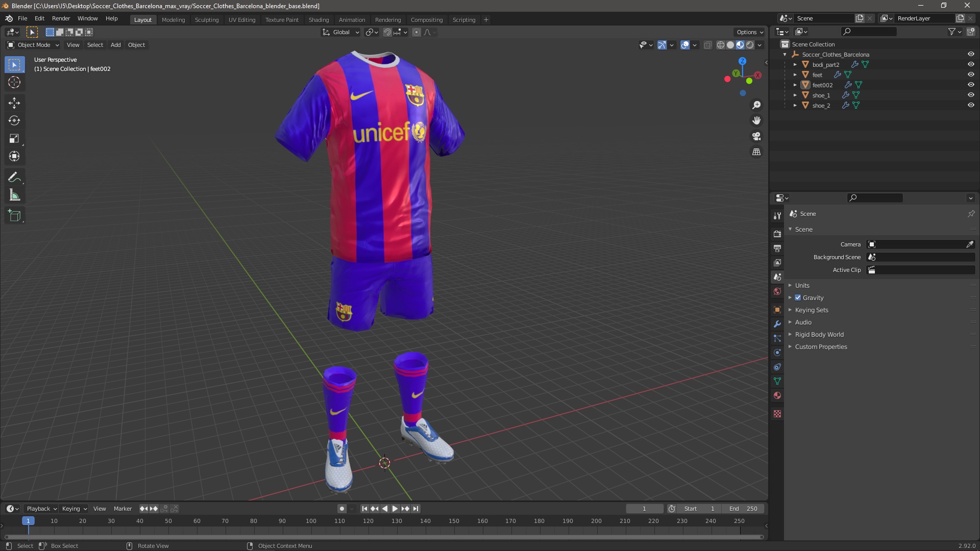Open the Global transform orientation dropdown
The height and width of the screenshot is (551, 980).
[340, 32]
